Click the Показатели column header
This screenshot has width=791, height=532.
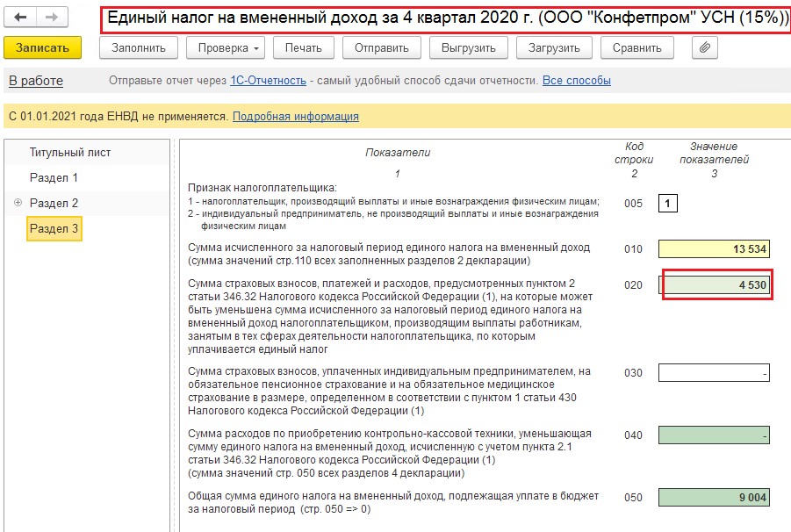pos(398,152)
